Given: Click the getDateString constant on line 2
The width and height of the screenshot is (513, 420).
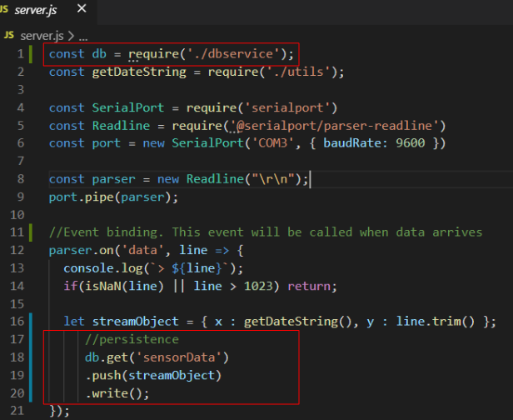Looking at the screenshot, I should (x=139, y=72).
